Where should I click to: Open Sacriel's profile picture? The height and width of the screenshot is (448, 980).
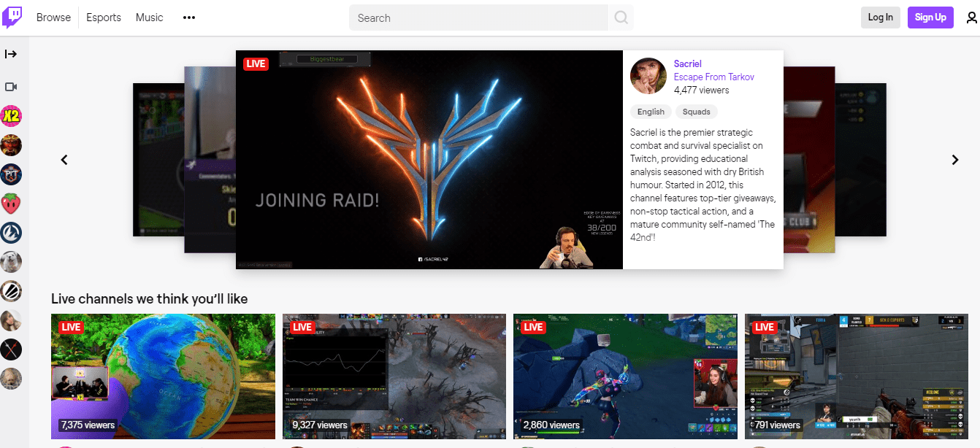[x=648, y=76]
